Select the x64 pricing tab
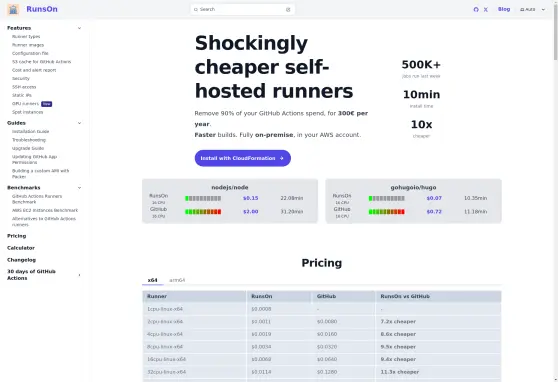The width and height of the screenshot is (558, 382). click(x=153, y=280)
